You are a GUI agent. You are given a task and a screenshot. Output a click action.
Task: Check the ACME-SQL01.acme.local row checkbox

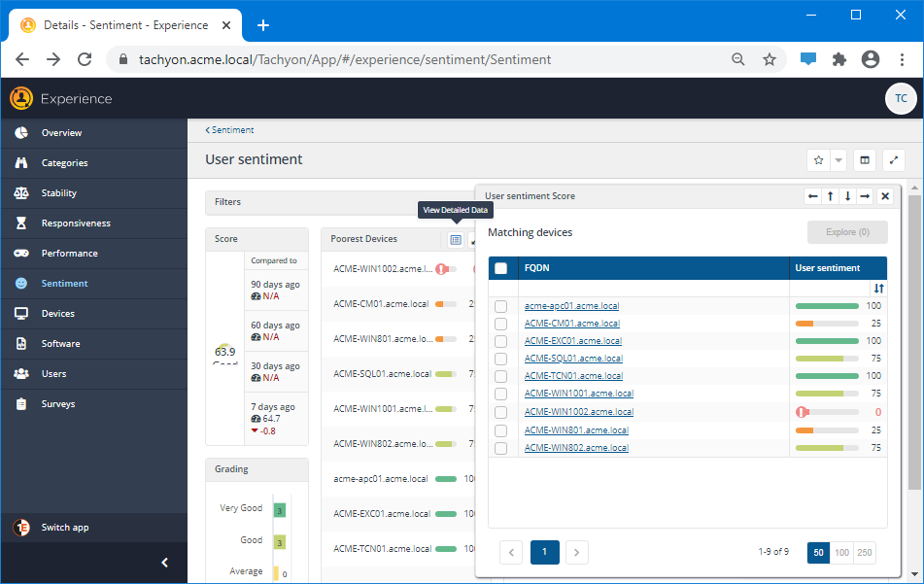(501, 359)
